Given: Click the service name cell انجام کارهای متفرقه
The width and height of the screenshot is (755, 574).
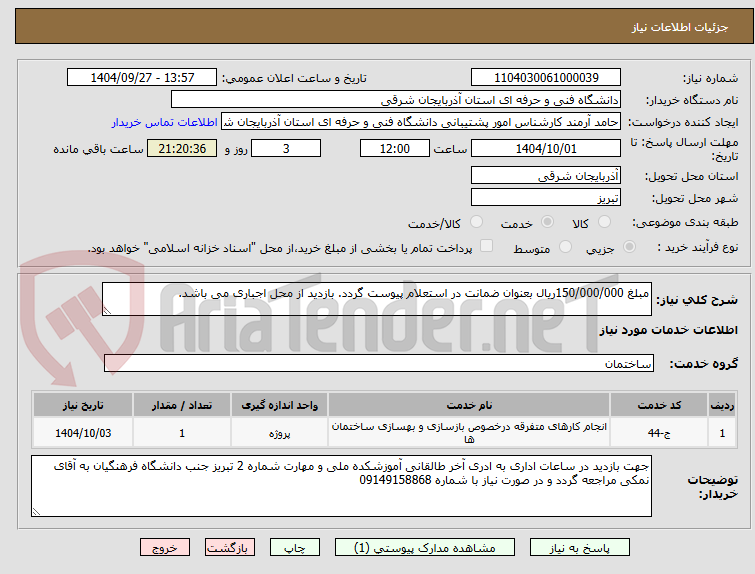Looking at the screenshot, I should click(469, 433).
